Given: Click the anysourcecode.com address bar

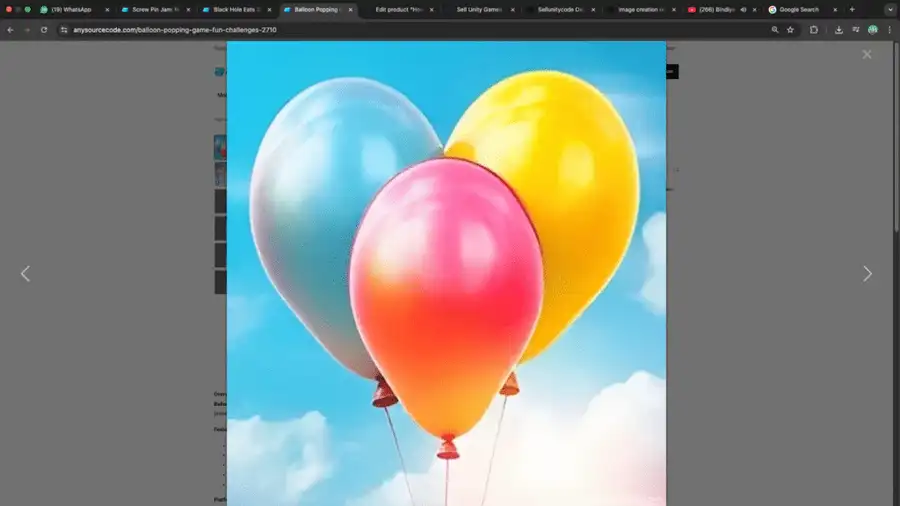Looking at the screenshot, I should [x=400, y=30].
